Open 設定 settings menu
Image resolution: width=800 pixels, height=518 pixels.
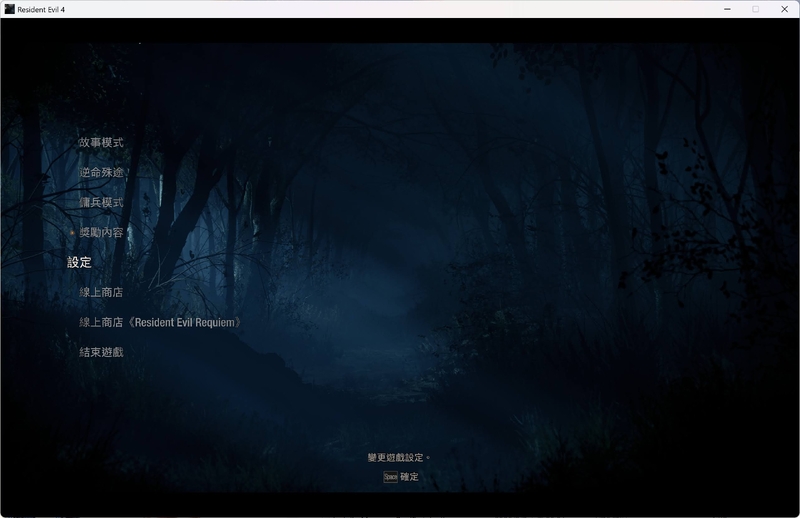click(x=80, y=262)
